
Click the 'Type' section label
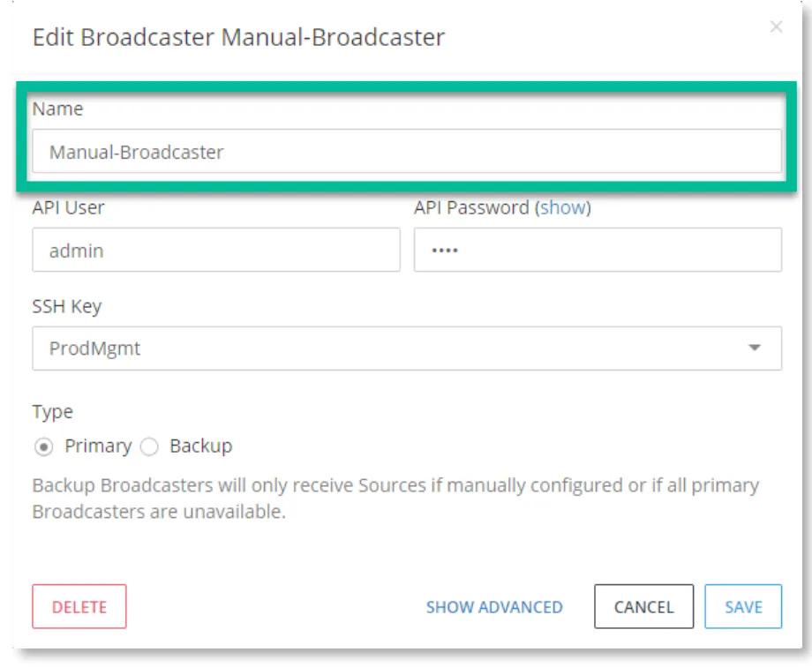[52, 412]
